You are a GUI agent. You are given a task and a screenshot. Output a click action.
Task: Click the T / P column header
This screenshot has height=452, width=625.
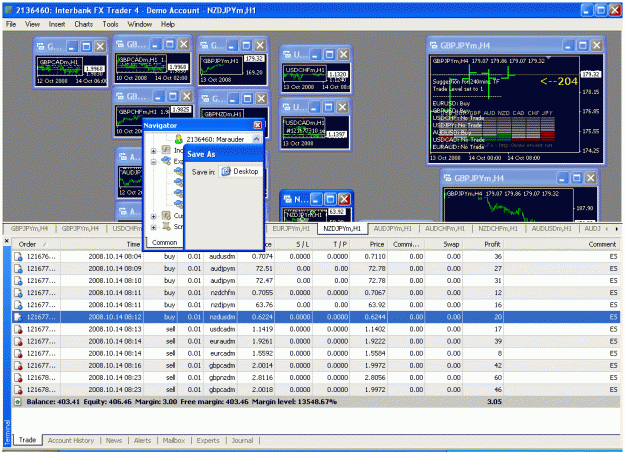tap(331, 244)
